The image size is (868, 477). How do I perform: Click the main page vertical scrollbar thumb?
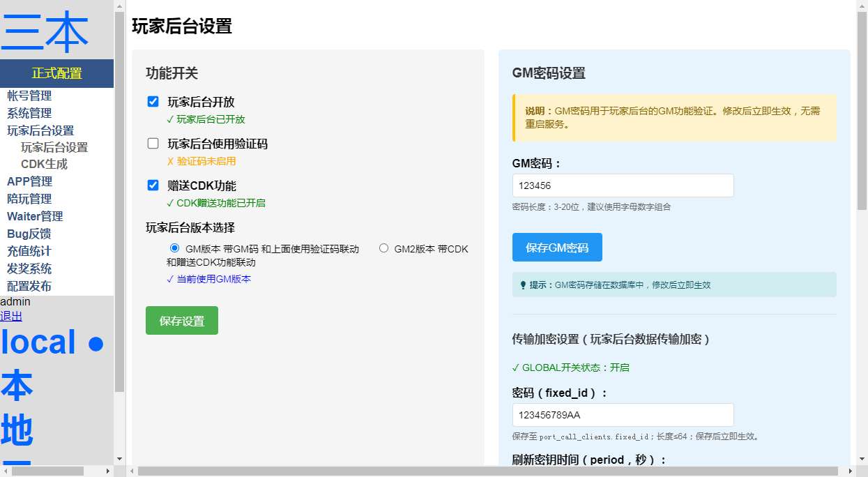coord(862,105)
